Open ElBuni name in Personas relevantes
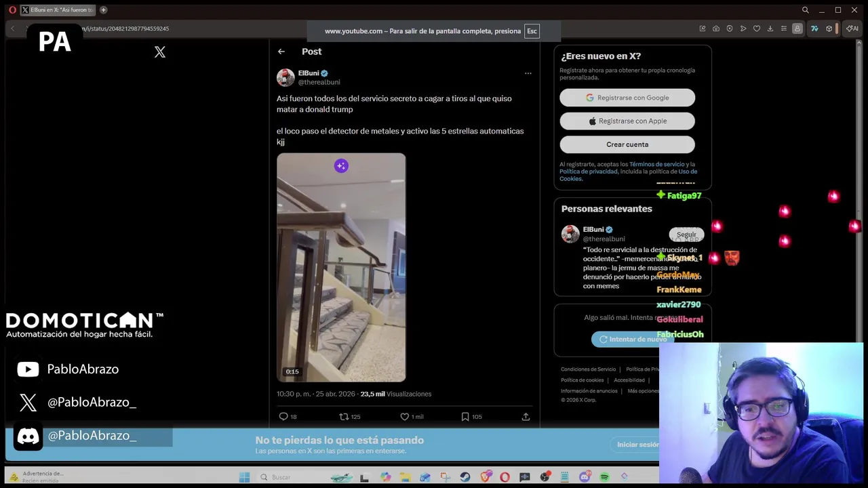This screenshot has height=488, width=868. 593,230
